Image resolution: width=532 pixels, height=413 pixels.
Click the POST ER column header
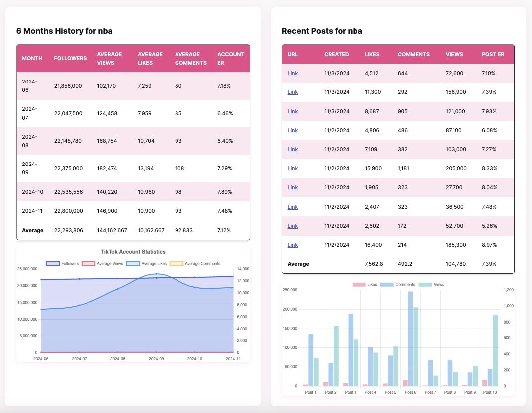[x=493, y=54]
